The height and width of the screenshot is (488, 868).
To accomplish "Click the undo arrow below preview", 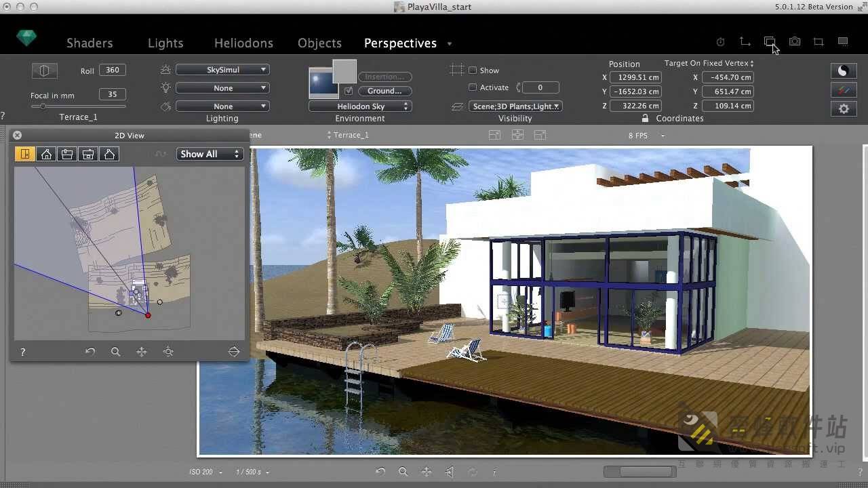I will (x=380, y=472).
